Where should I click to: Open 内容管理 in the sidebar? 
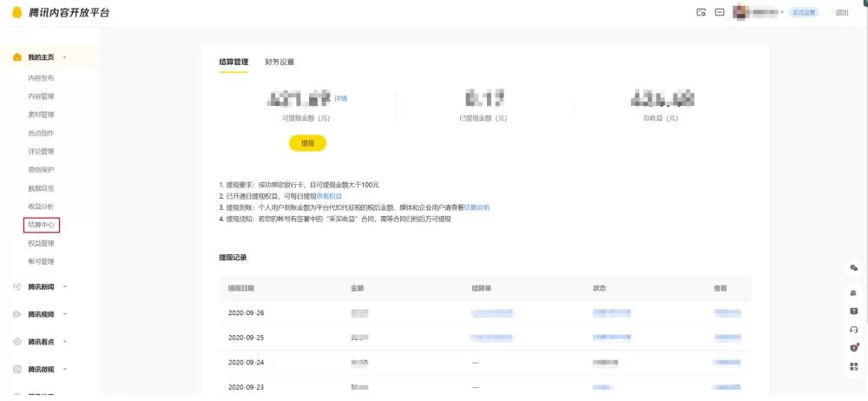point(41,96)
